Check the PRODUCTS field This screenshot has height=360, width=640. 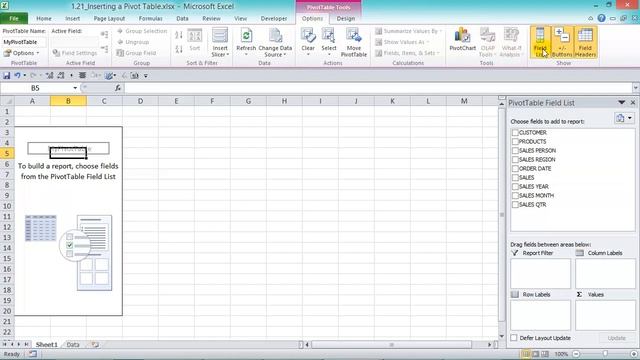coord(515,142)
